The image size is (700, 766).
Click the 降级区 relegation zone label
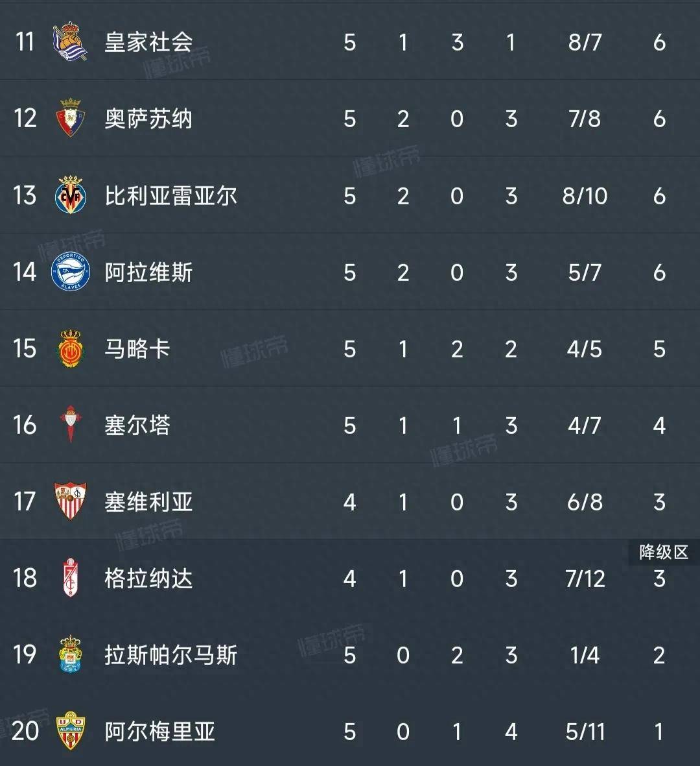point(663,552)
